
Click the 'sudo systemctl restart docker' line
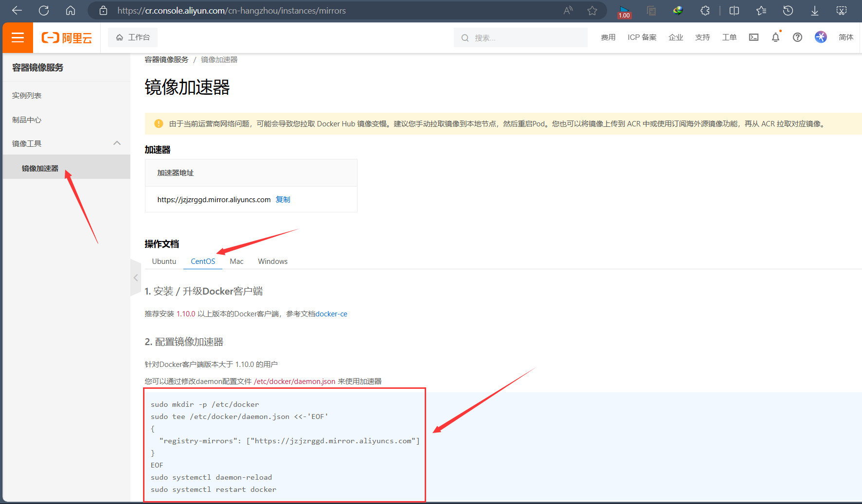(x=214, y=489)
